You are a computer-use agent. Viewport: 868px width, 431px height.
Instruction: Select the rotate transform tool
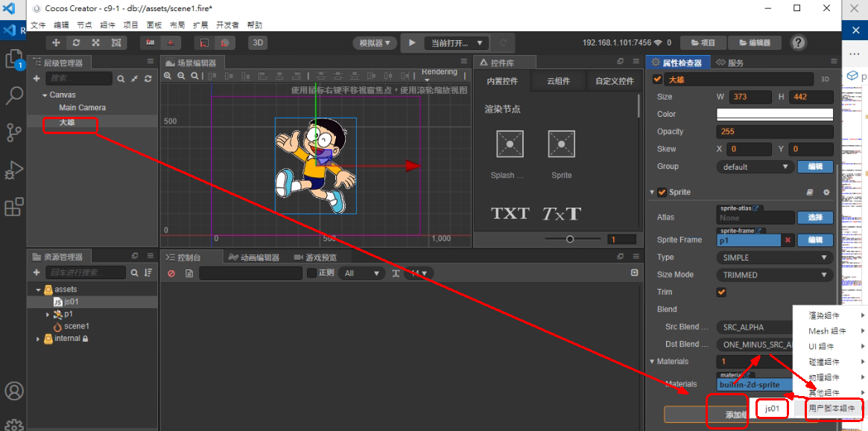click(76, 42)
